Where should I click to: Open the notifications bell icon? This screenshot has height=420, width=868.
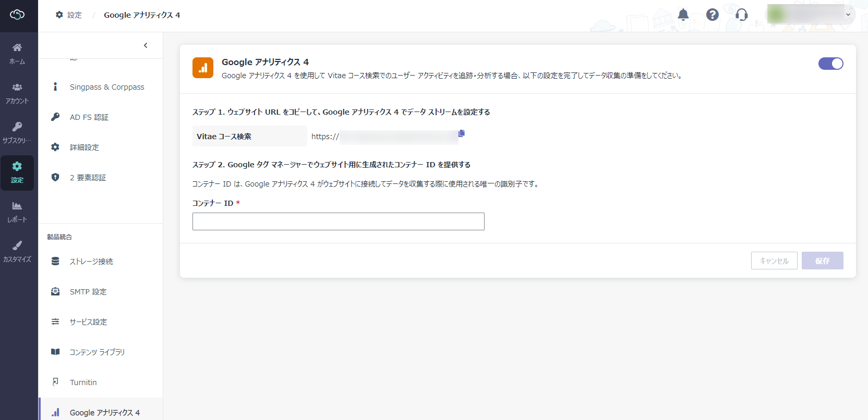(x=683, y=15)
